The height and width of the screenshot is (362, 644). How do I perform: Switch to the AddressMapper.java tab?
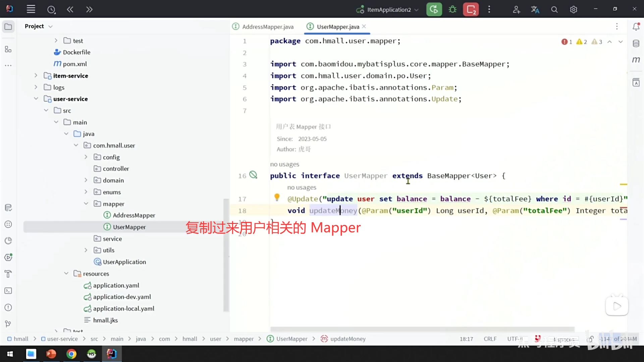tap(267, 27)
